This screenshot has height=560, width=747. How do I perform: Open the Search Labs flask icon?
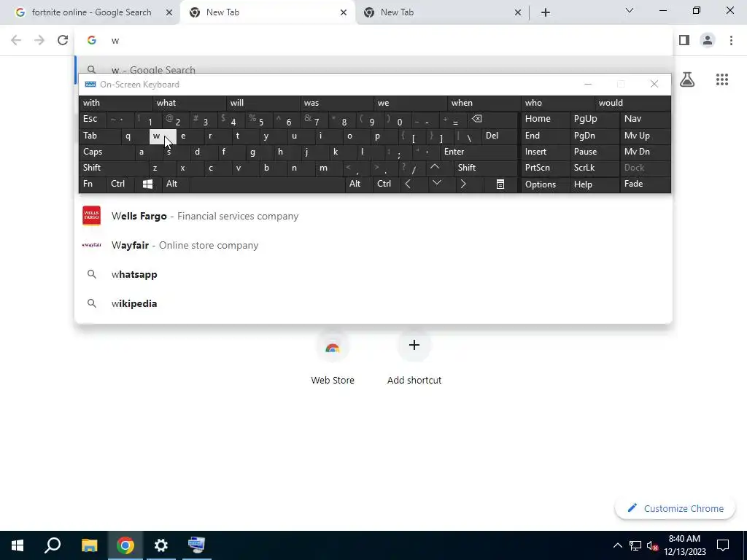[687, 79]
